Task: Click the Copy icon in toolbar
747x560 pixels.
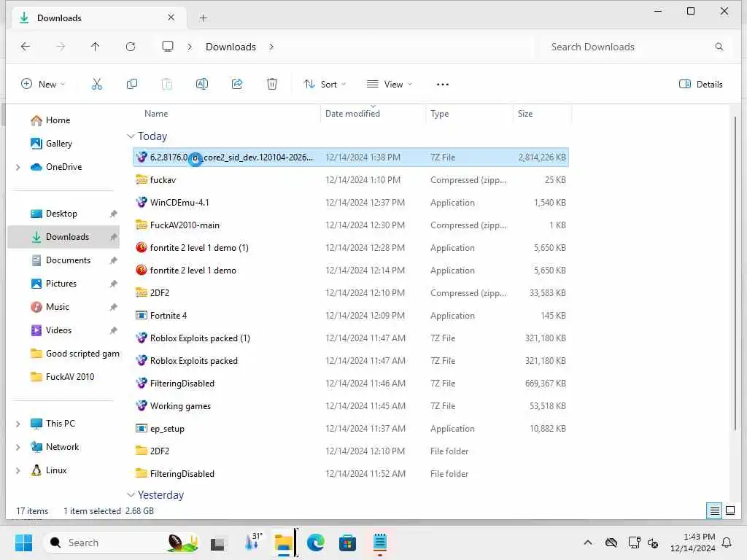Action: [132, 85]
